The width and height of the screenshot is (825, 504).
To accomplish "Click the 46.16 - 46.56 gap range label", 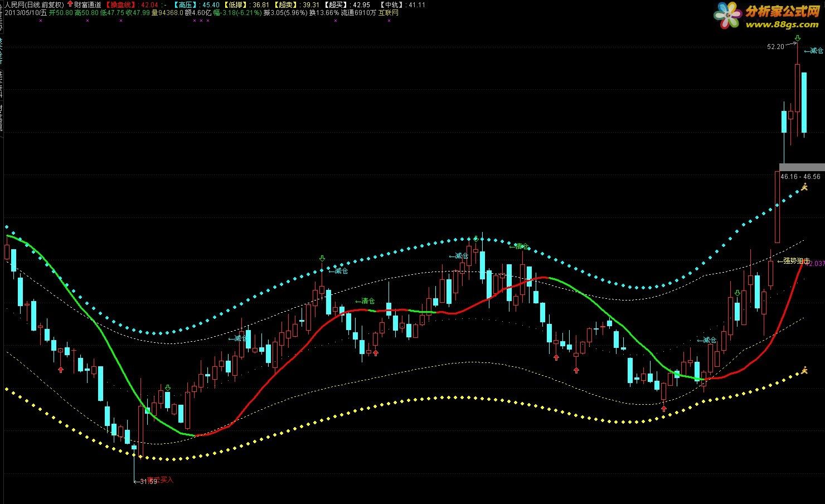I will tap(800, 177).
